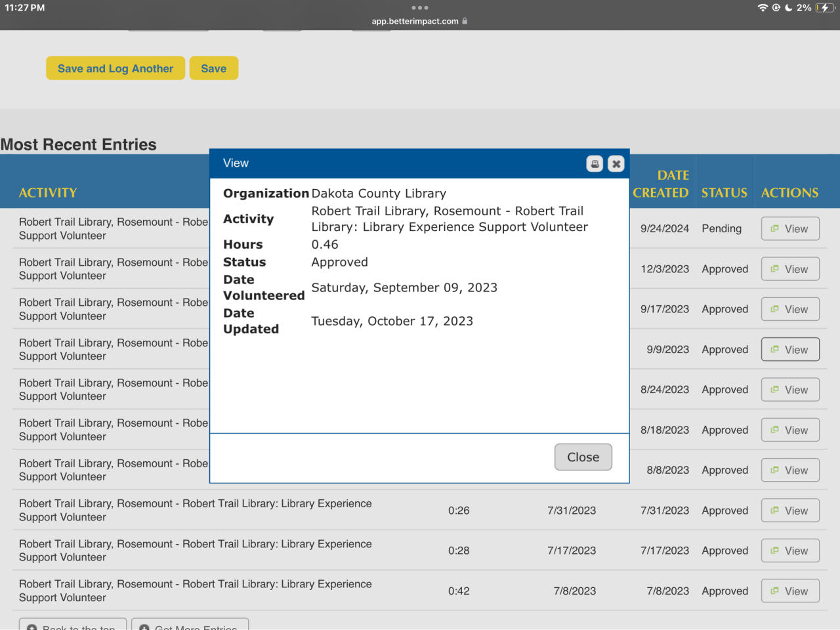
Task: Click date volunteered 7/17/2023 cell
Action: point(572,551)
